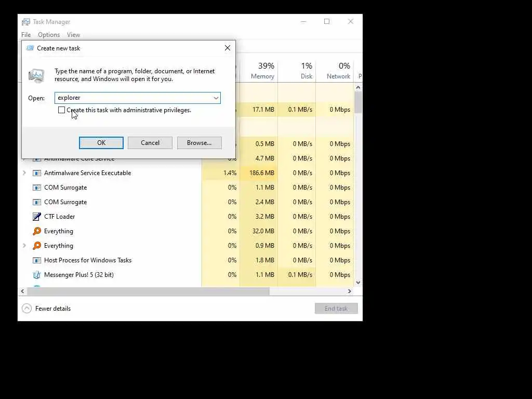Click the Antimalware Service Executable icon

(x=37, y=173)
